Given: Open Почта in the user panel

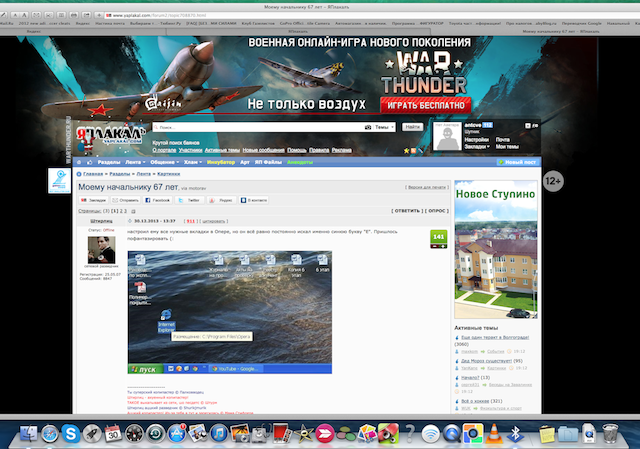Looking at the screenshot, I should 502,140.
